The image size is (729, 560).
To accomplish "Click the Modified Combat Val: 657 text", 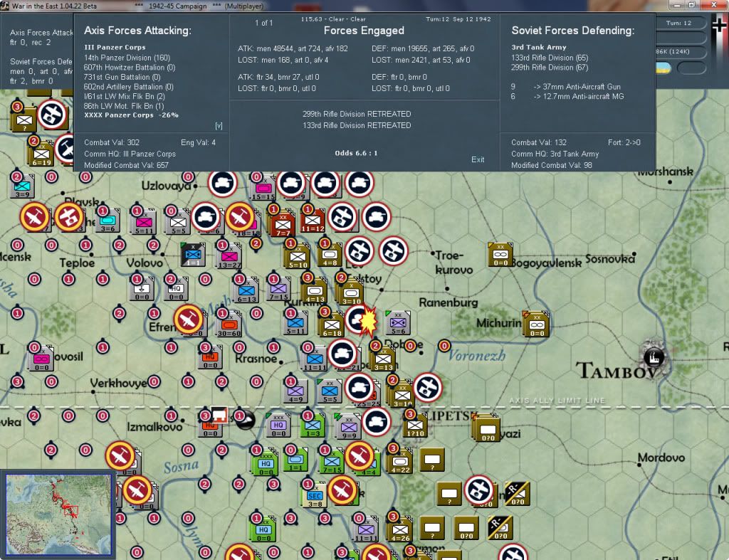I will [126, 166].
